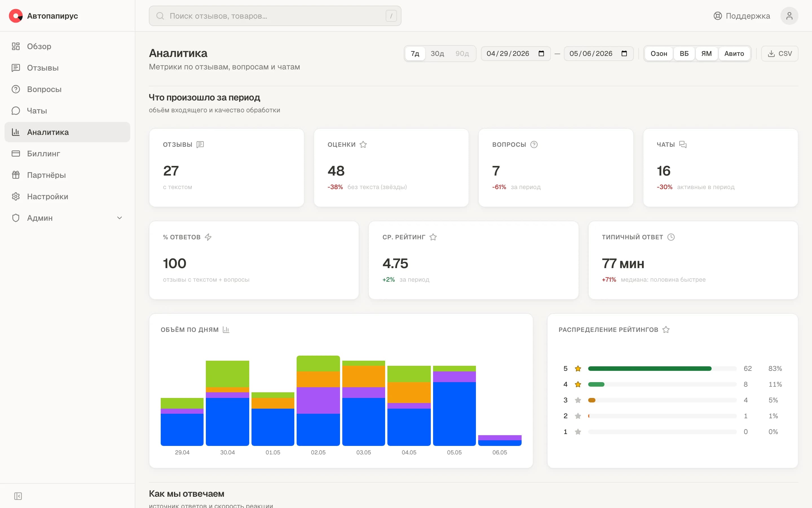Expand the Админ menu chevron

pos(120,218)
